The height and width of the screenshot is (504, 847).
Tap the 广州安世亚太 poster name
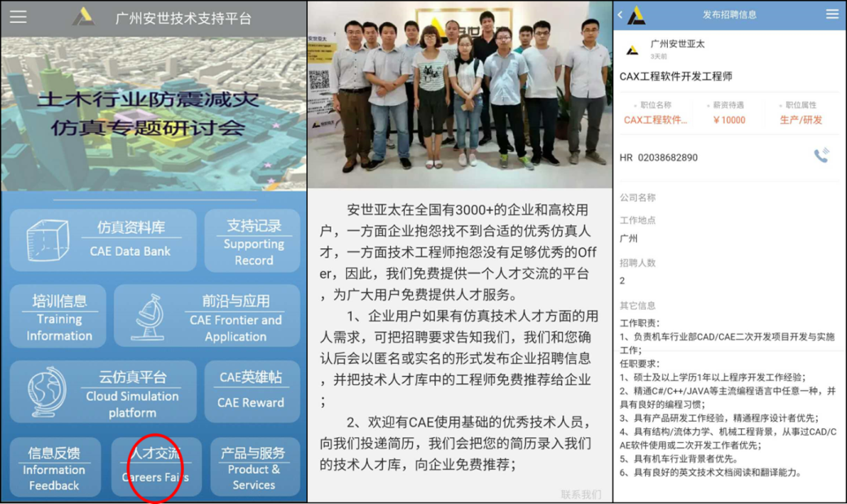tap(678, 44)
